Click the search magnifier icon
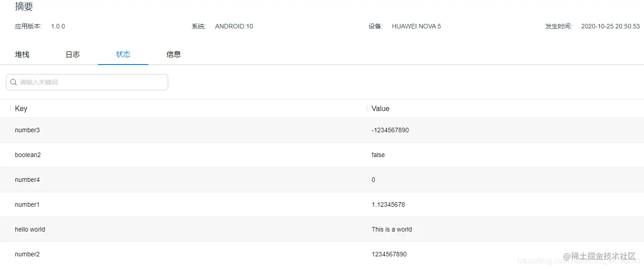Viewport: 644px width, 269px height. (x=14, y=82)
